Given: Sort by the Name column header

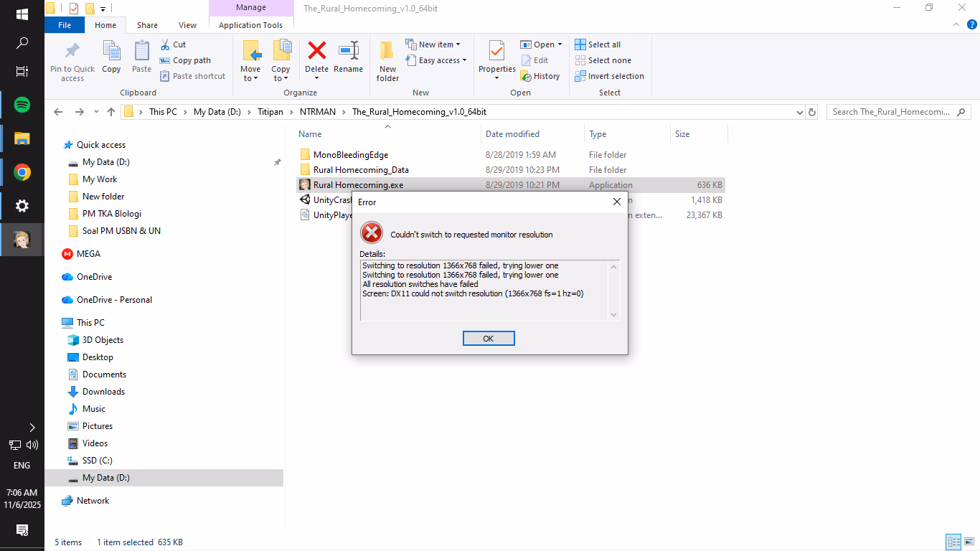Looking at the screenshot, I should click(387, 134).
